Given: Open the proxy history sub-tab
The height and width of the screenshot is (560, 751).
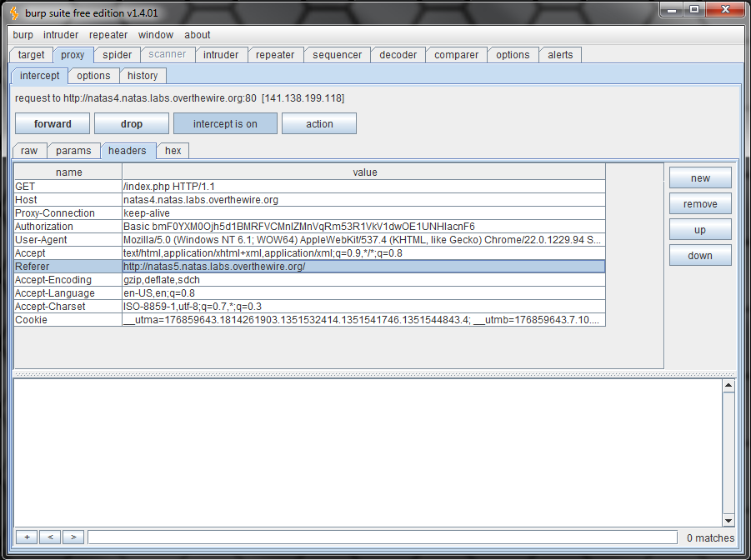Looking at the screenshot, I should point(143,76).
